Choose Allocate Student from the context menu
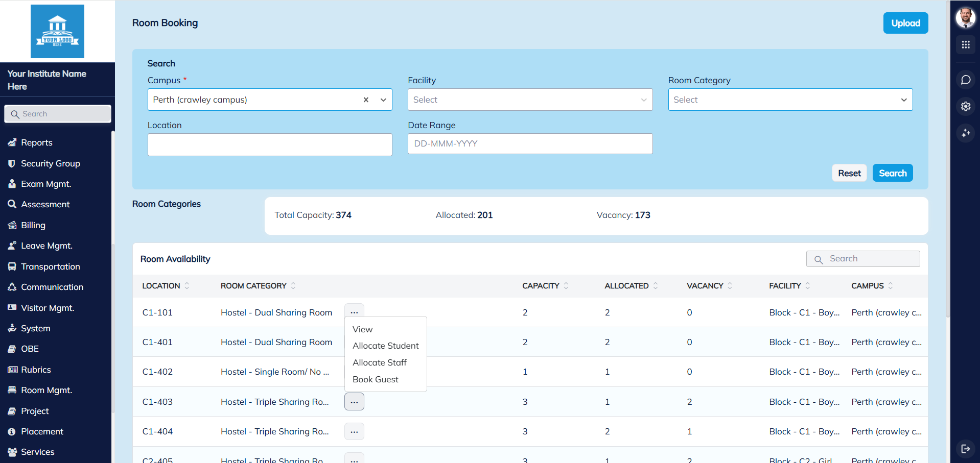Screen dimensions: 980x463 pos(386,346)
